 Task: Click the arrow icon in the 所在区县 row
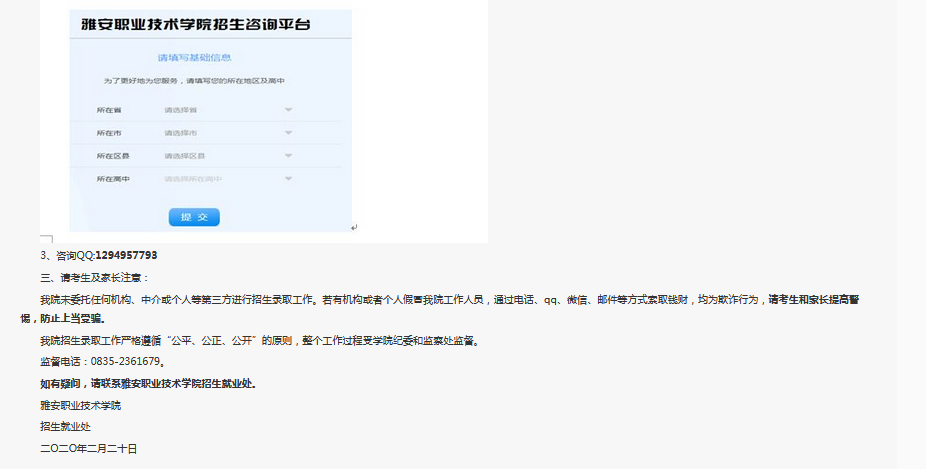coord(288,156)
